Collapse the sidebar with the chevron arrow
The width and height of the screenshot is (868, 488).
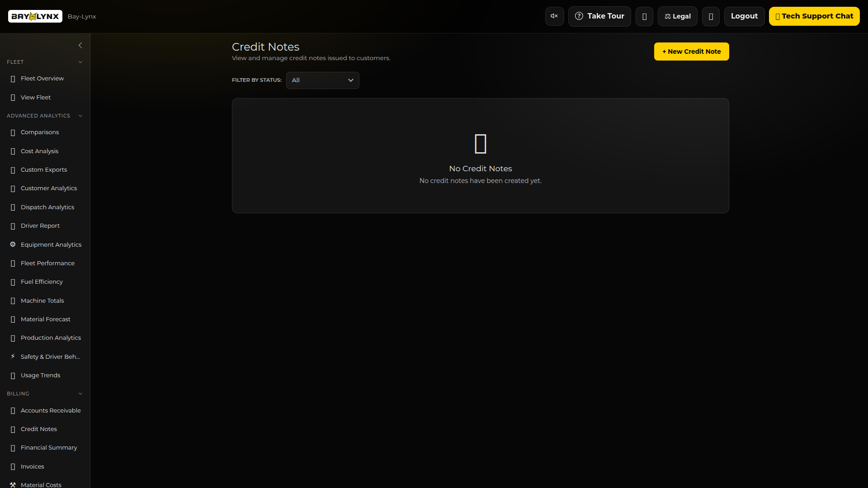click(x=80, y=45)
